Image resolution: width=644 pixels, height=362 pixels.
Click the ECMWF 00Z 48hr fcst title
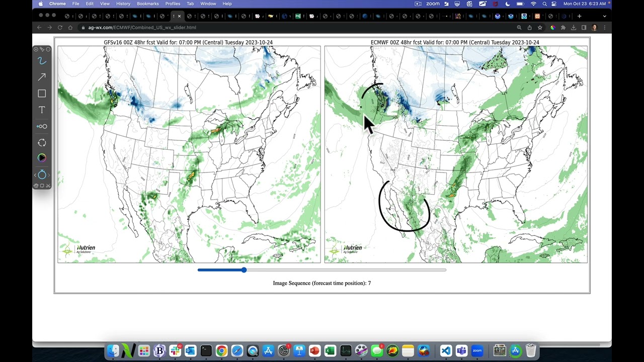tap(455, 42)
